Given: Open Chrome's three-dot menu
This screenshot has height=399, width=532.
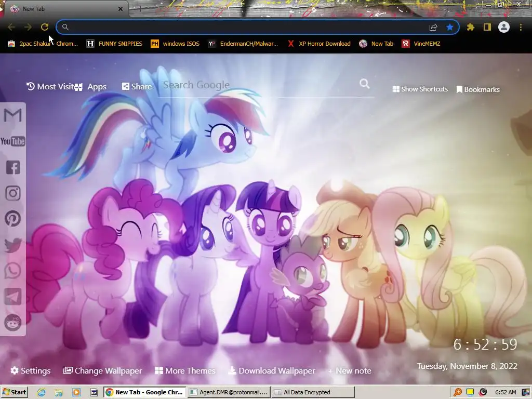Looking at the screenshot, I should pos(521,27).
